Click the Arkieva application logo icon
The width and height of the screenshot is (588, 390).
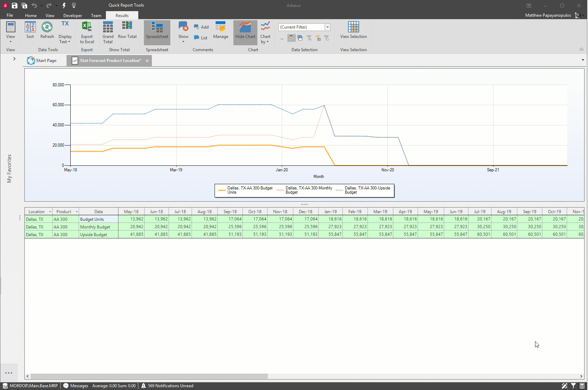pos(5,6)
